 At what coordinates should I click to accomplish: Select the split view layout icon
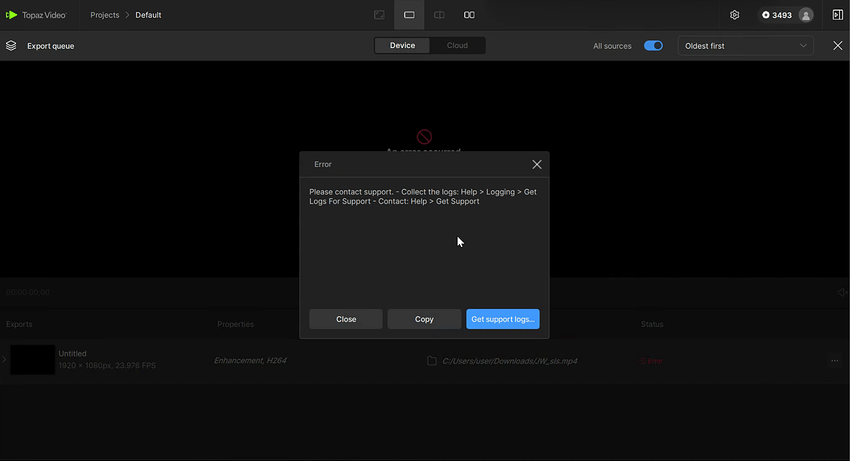coord(439,15)
